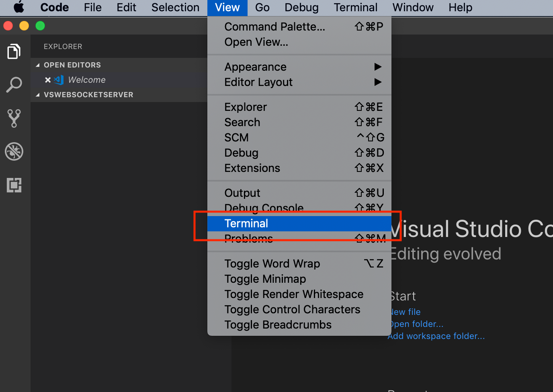This screenshot has height=392, width=553.
Task: Click the VS Code file icon beside Welcome
Action: (59, 80)
